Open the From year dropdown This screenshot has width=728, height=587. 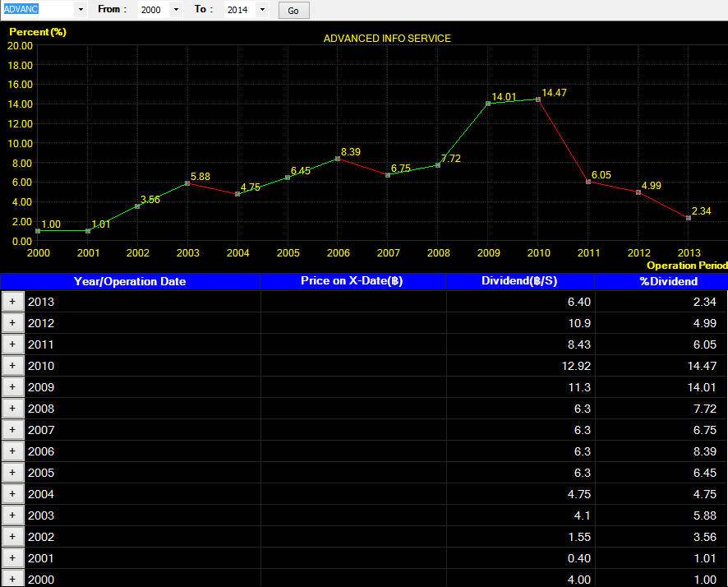[x=176, y=9]
